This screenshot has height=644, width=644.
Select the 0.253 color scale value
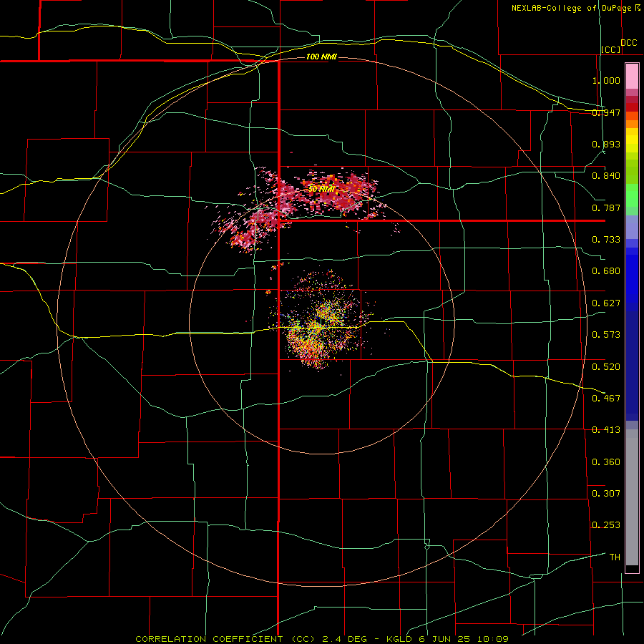606,525
